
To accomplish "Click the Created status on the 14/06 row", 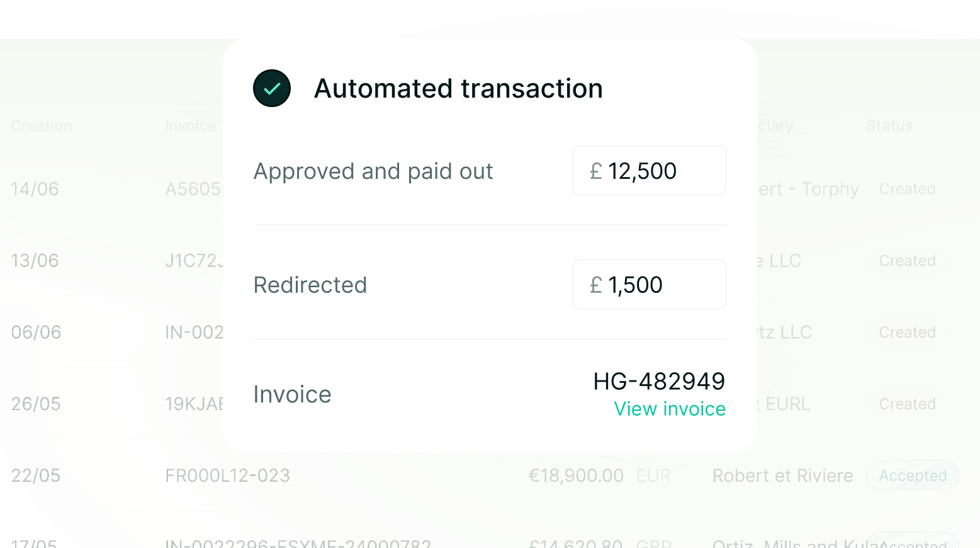I will click(907, 189).
